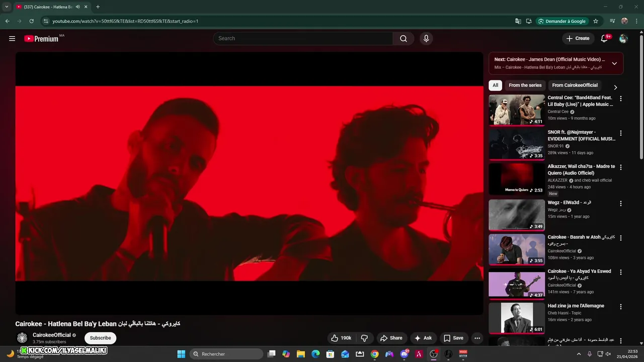Image resolution: width=644 pixels, height=362 pixels.
Task: Open File Explorer from taskbar
Action: coord(301,354)
